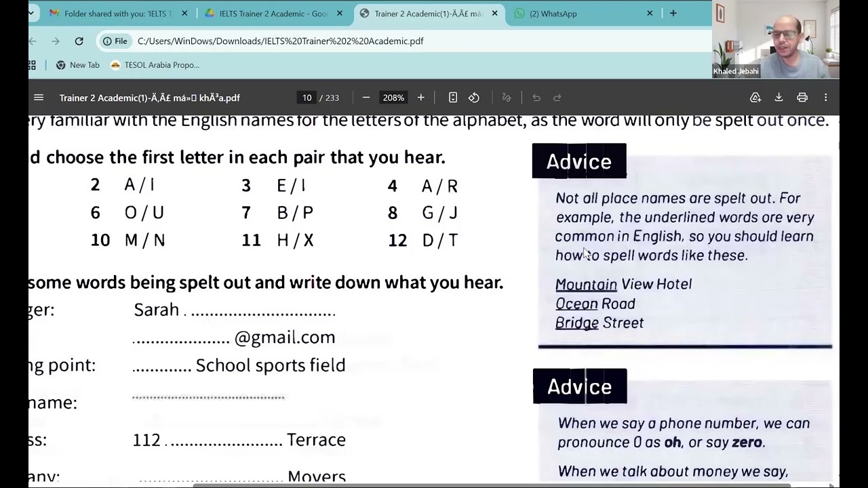Open a new browser tab

point(673,13)
